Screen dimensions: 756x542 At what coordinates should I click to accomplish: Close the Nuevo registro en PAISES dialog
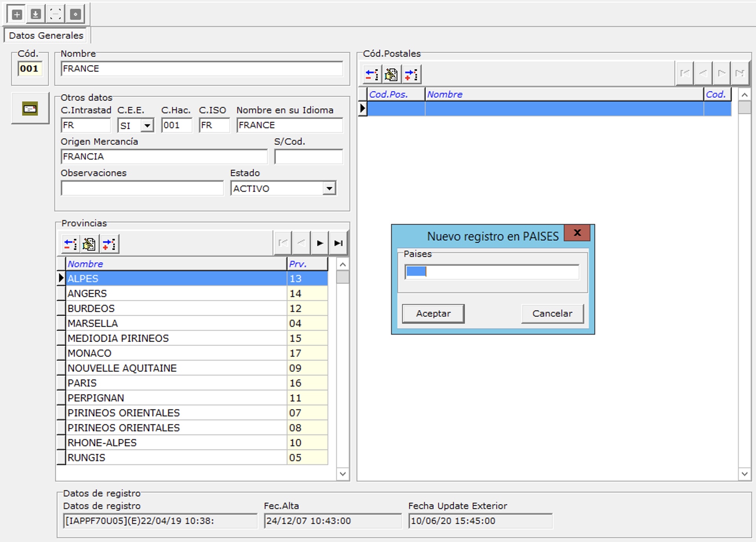pos(577,233)
